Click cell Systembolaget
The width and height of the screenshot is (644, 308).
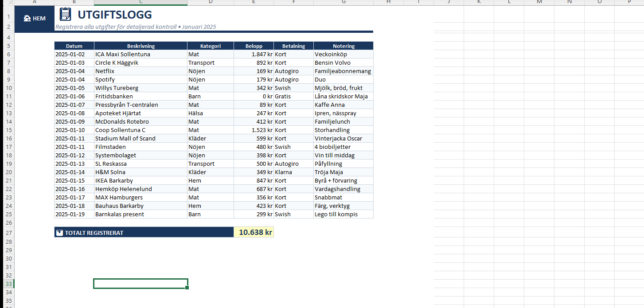pyautogui.click(x=141, y=155)
